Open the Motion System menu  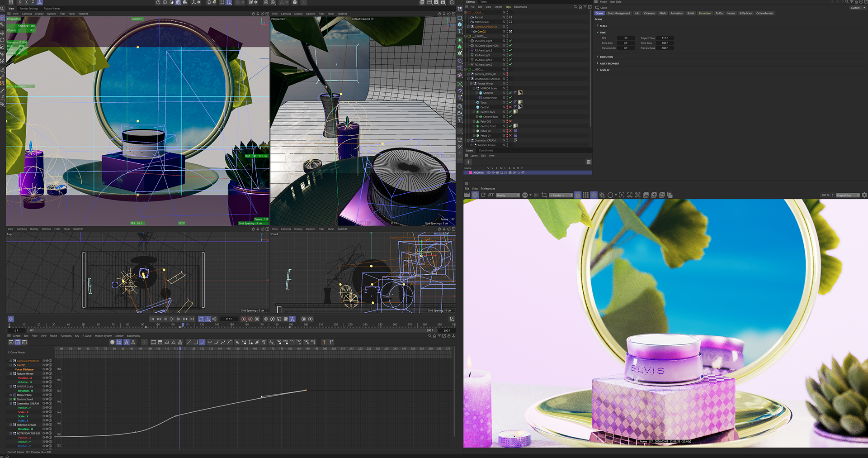coord(103,336)
